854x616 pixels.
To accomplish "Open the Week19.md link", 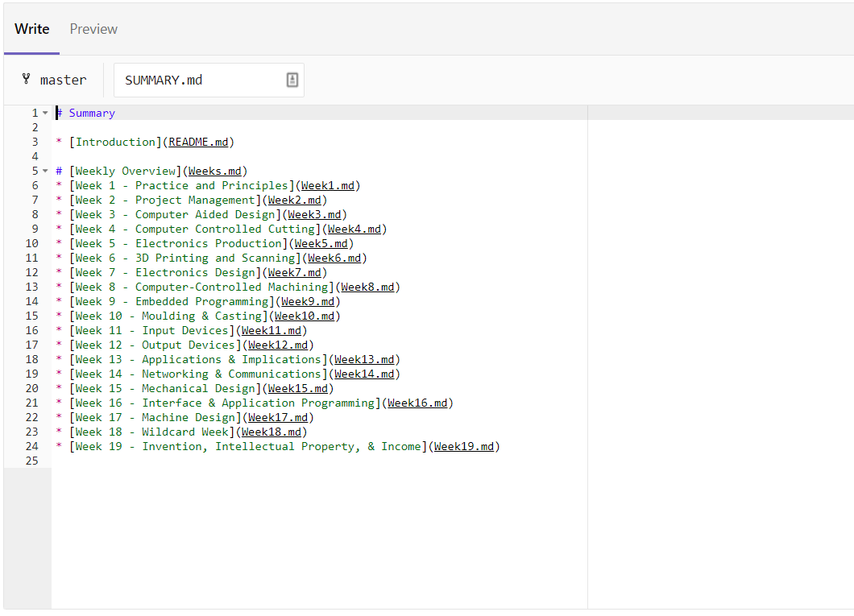I will click(464, 446).
